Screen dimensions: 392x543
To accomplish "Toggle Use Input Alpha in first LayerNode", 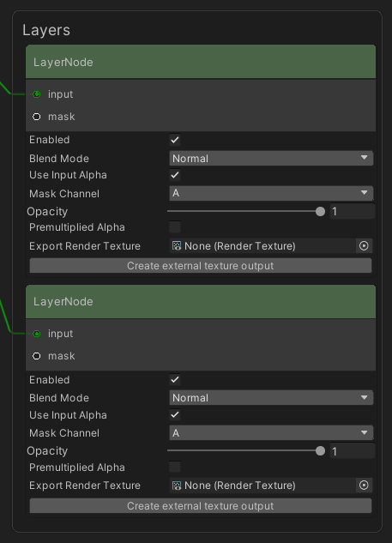I will pyautogui.click(x=175, y=175).
